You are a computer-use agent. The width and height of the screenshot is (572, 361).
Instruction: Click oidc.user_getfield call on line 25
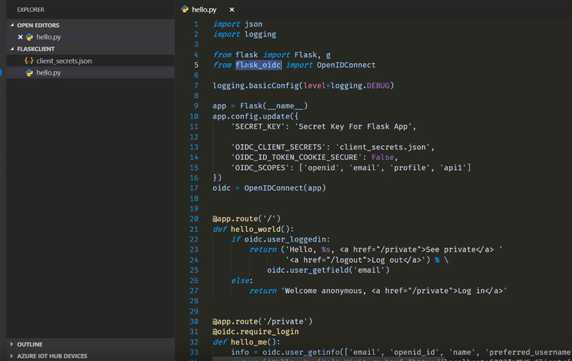tap(328, 270)
